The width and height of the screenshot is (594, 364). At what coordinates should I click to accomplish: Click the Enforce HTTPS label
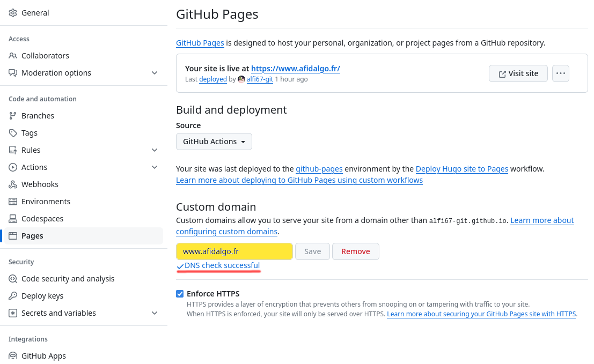[213, 294]
